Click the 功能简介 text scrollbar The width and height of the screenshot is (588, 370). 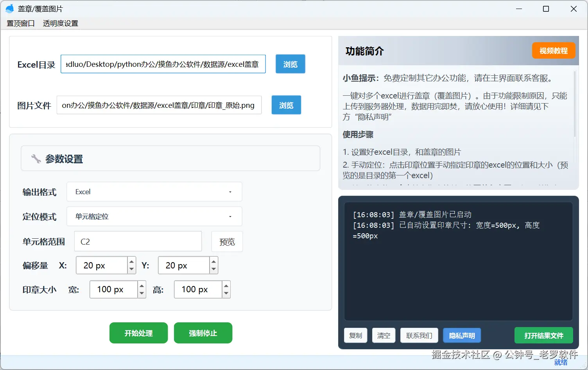(575, 104)
